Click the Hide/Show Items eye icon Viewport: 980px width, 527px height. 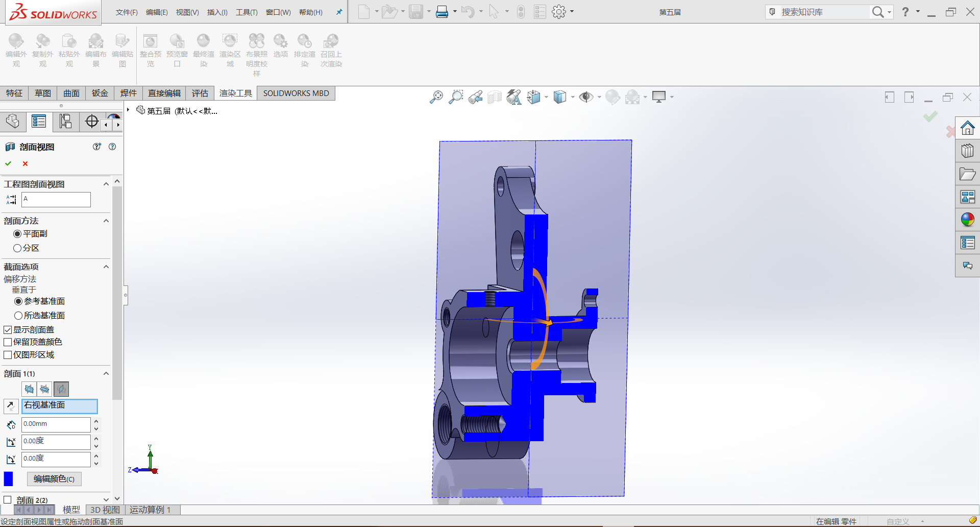[586, 97]
